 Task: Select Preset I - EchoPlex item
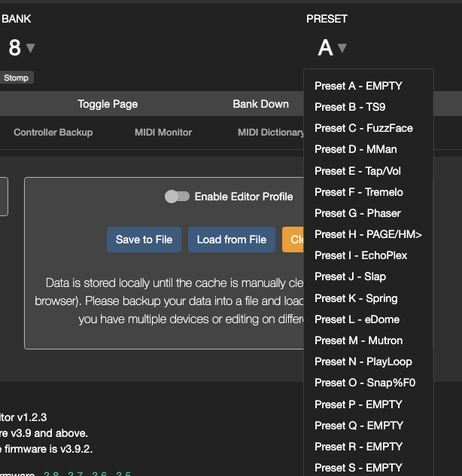[360, 255]
